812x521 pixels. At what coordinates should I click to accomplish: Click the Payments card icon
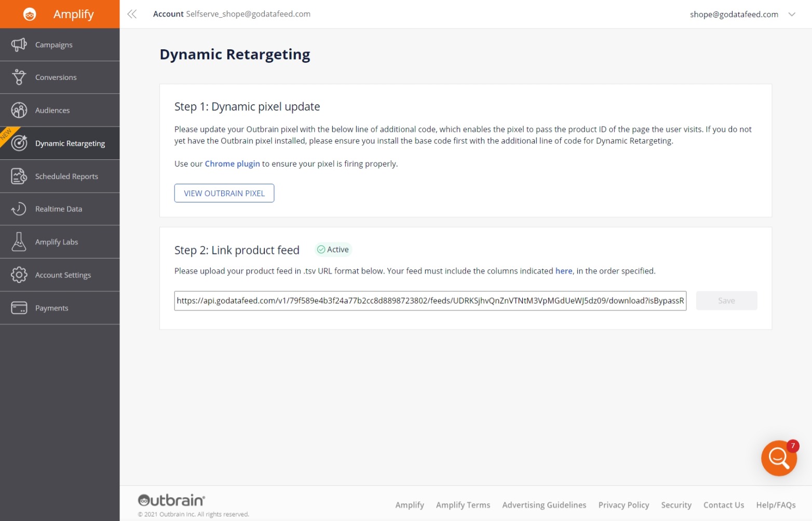click(x=19, y=308)
